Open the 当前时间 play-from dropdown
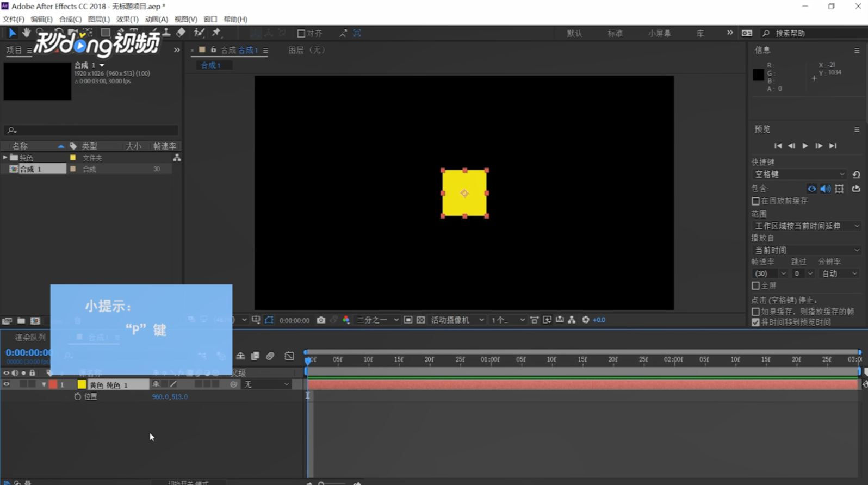868x485 pixels. coord(807,250)
